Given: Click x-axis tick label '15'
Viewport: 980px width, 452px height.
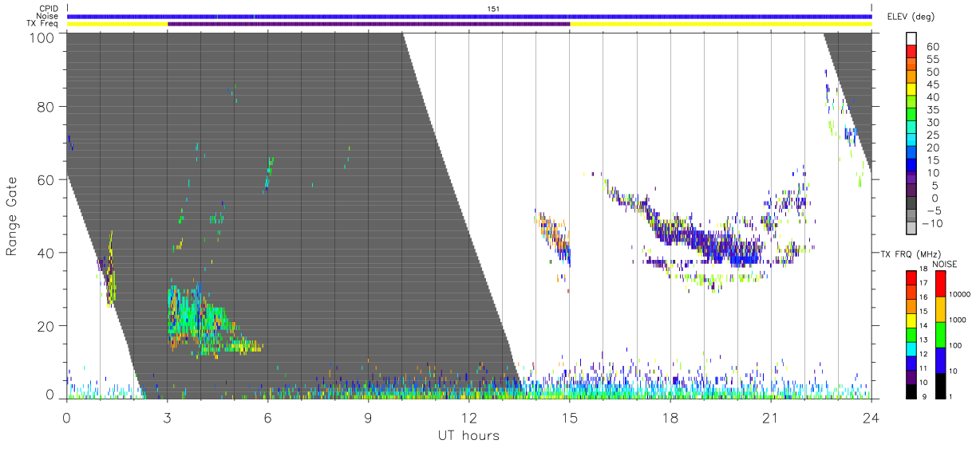Looking at the screenshot, I should (x=569, y=417).
